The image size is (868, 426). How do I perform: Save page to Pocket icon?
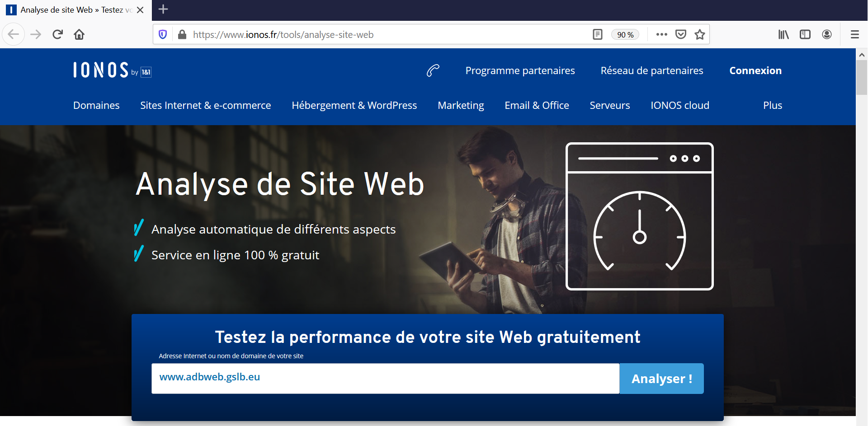point(680,34)
